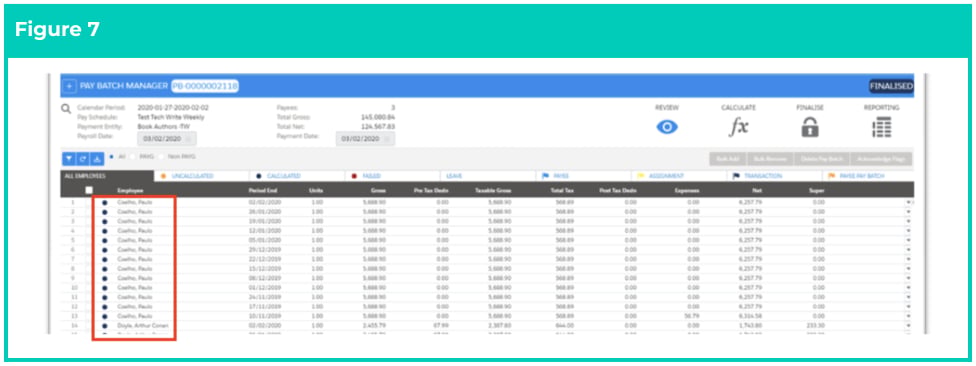
Task: Click the Bulk Add button
Action: point(727,159)
